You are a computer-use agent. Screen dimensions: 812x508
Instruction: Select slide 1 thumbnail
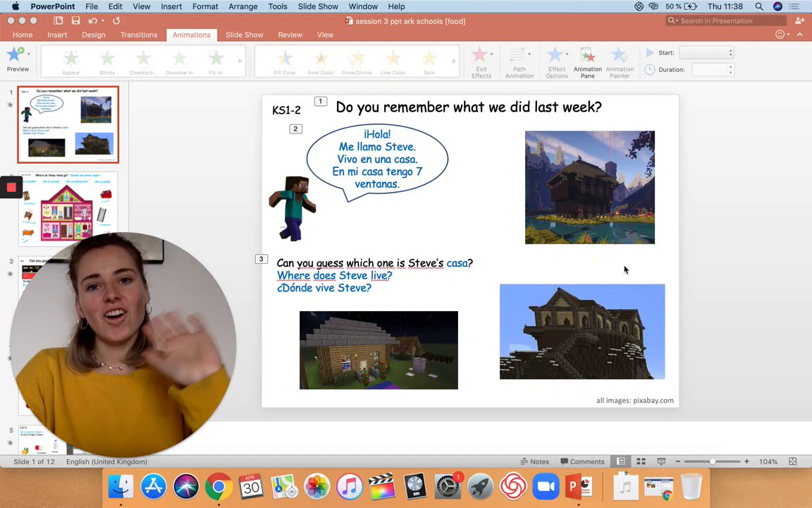click(x=68, y=124)
